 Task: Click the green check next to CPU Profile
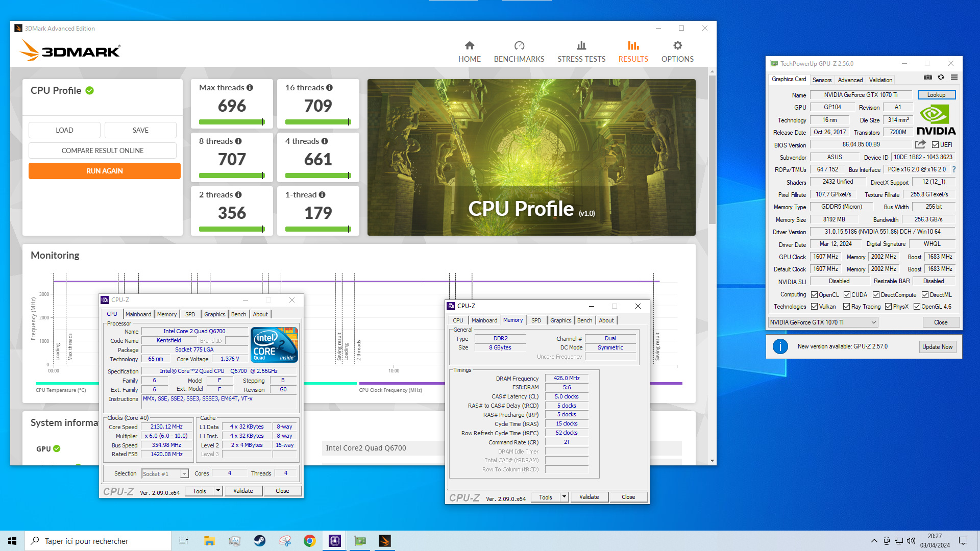90,90
